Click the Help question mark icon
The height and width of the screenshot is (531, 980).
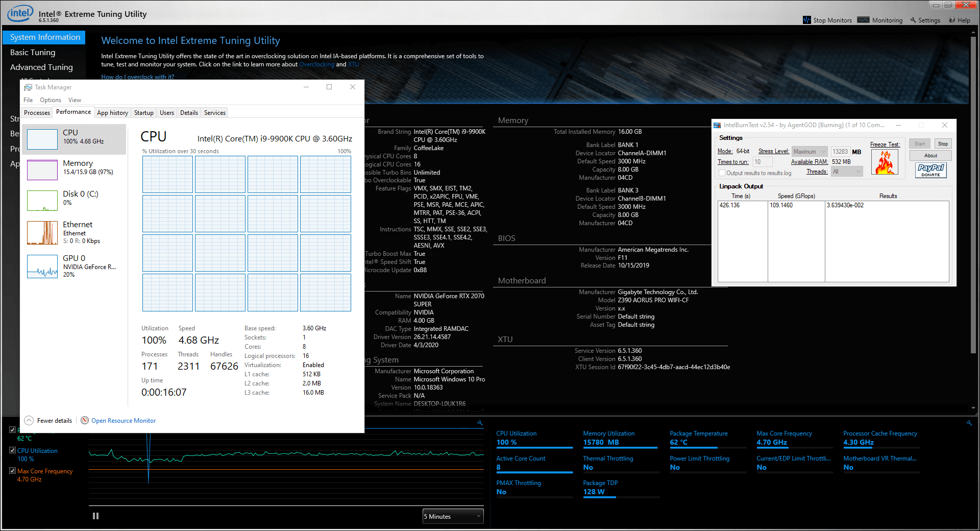click(952, 20)
